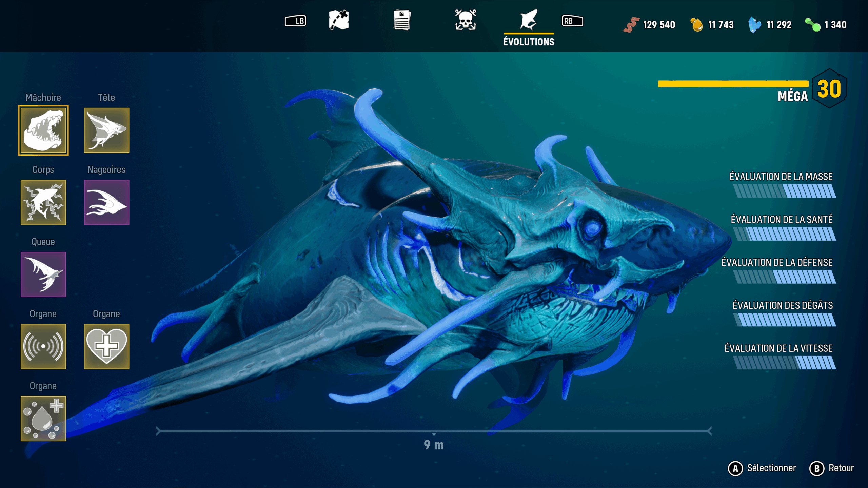Click the Queue label text

coord(43,242)
